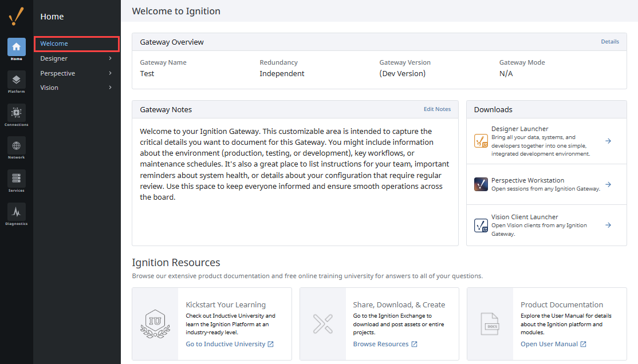Screen dimensions: 638x364
Task: Expand the Designer submenu chevron
Action: 111,58
